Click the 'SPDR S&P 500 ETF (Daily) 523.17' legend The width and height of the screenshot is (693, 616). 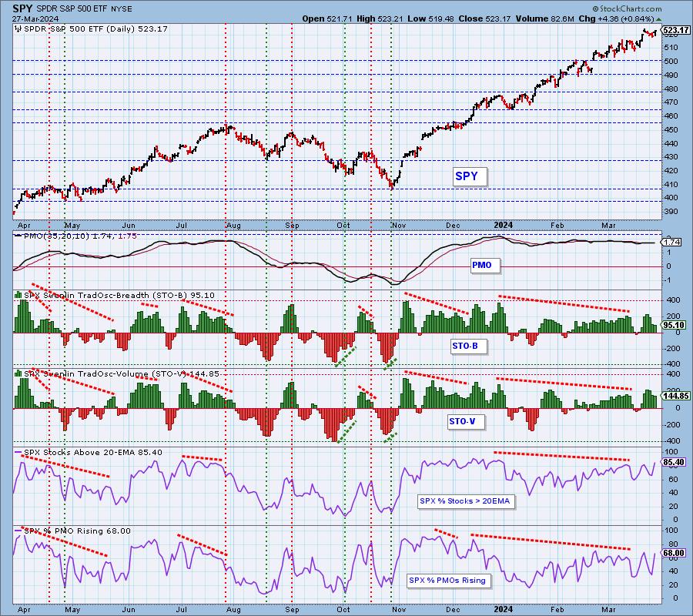pyautogui.click(x=92, y=29)
